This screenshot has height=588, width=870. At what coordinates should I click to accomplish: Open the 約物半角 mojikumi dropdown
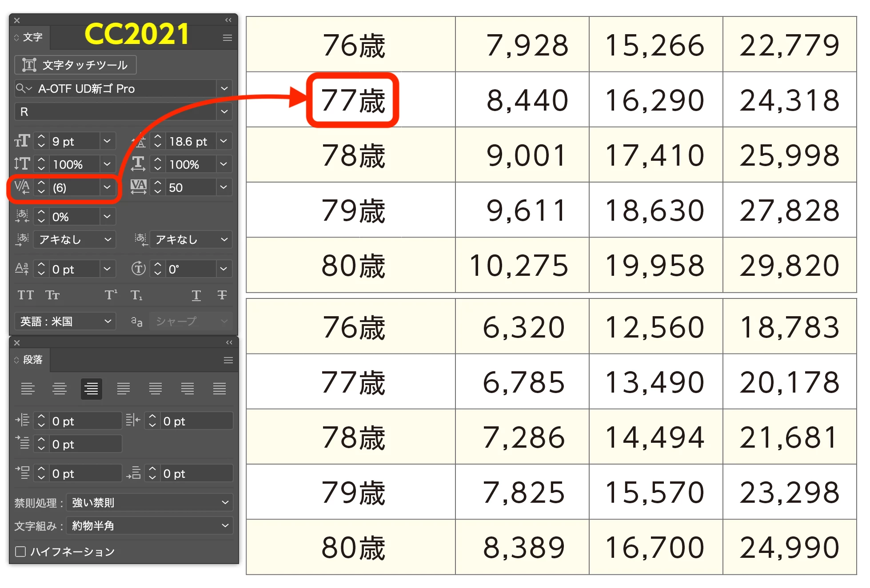pyautogui.click(x=150, y=526)
